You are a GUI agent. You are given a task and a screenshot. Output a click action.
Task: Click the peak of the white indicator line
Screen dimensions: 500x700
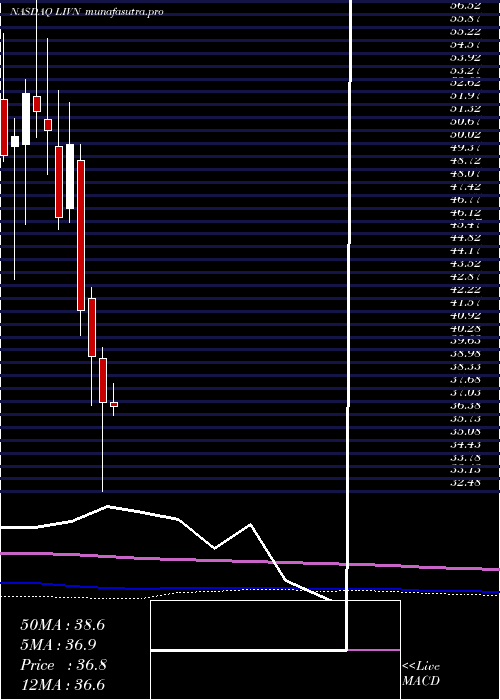[108, 506]
